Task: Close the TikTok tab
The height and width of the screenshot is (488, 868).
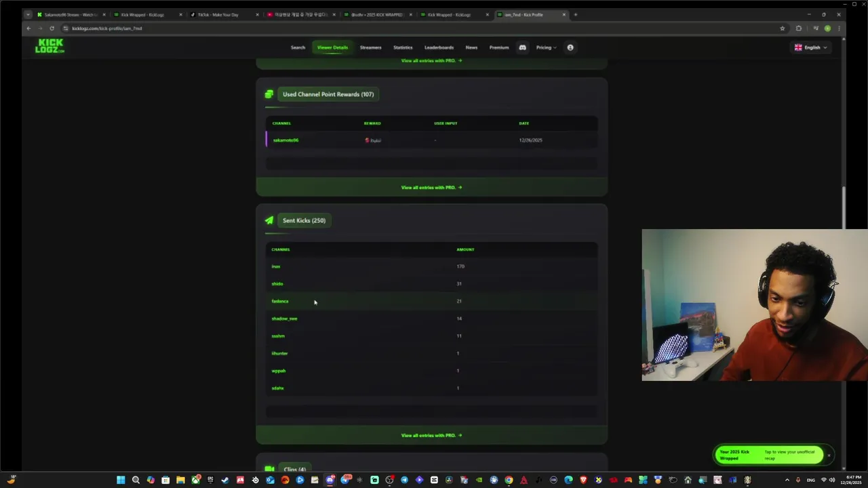Action: tap(257, 14)
